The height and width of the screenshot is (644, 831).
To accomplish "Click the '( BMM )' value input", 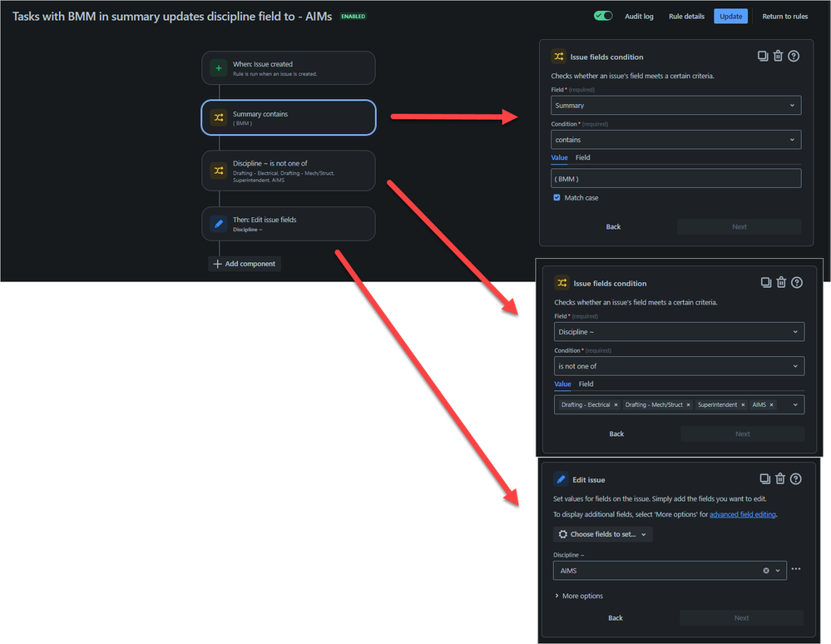I will coord(675,179).
